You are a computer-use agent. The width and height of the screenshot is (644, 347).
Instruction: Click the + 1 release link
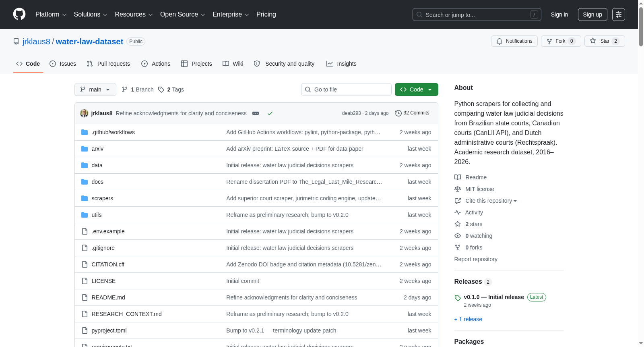point(468,319)
